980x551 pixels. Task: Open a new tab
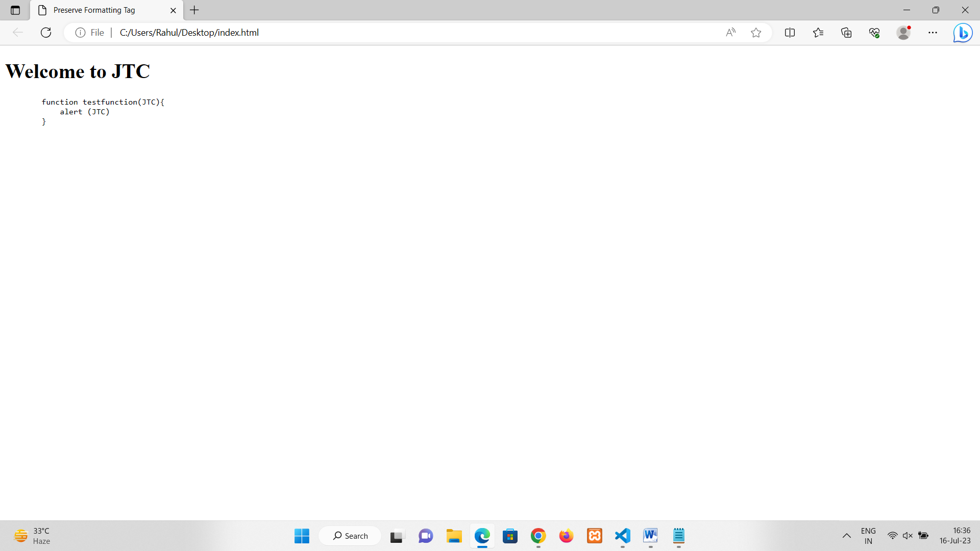tap(194, 10)
